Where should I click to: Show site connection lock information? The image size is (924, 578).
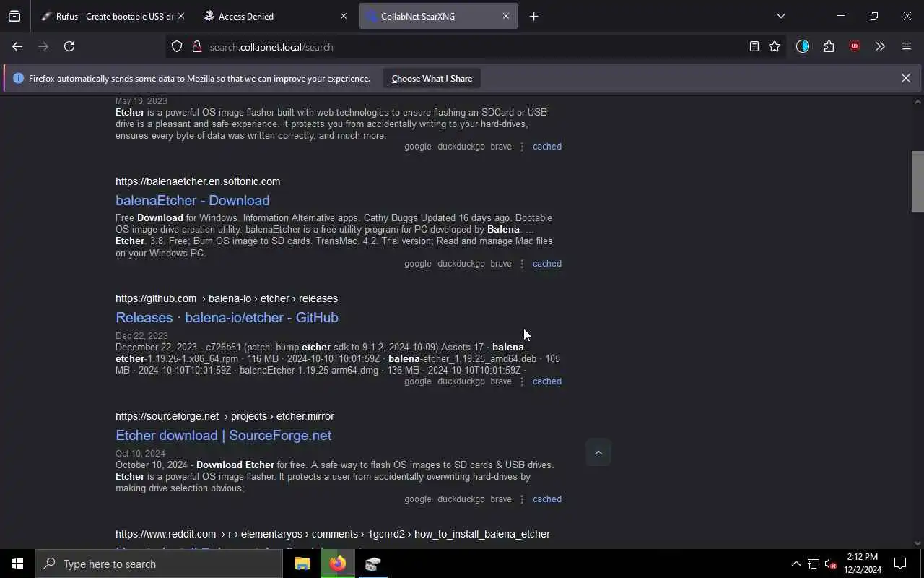pyautogui.click(x=196, y=47)
